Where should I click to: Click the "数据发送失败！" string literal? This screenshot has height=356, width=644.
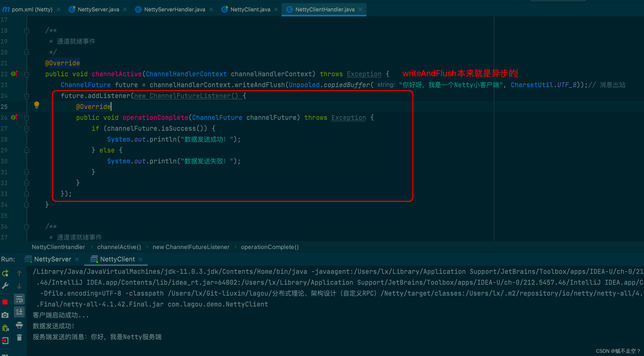[x=207, y=161]
